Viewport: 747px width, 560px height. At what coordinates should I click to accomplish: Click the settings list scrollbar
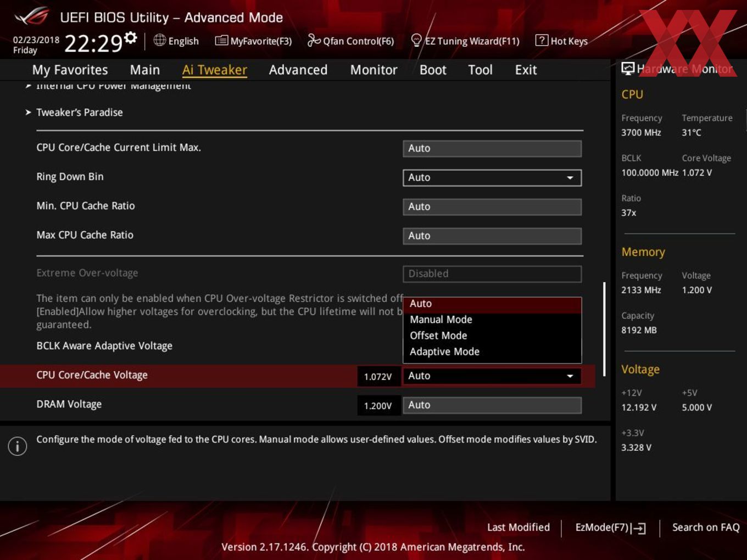[x=605, y=329]
